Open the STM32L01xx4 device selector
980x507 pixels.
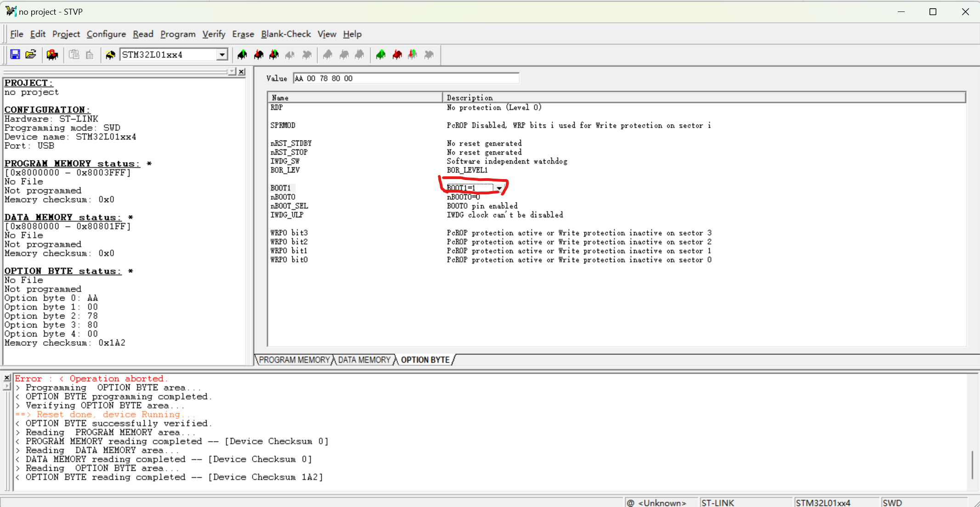[222, 54]
